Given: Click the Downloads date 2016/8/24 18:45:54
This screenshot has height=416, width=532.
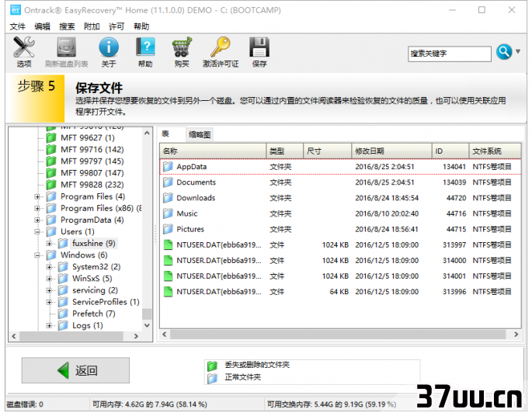Looking at the screenshot, I should coord(387,198).
